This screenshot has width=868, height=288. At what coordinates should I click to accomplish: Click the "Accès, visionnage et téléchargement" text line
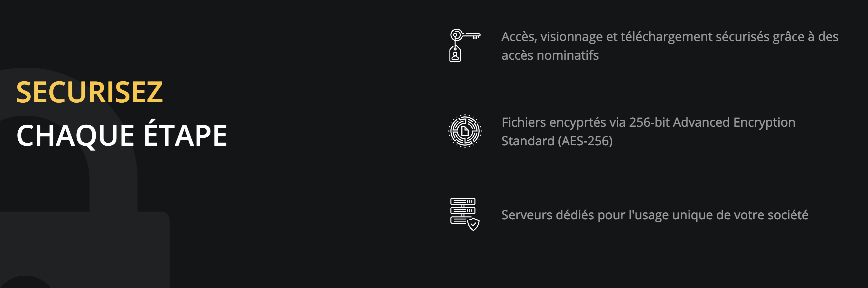[670, 37]
